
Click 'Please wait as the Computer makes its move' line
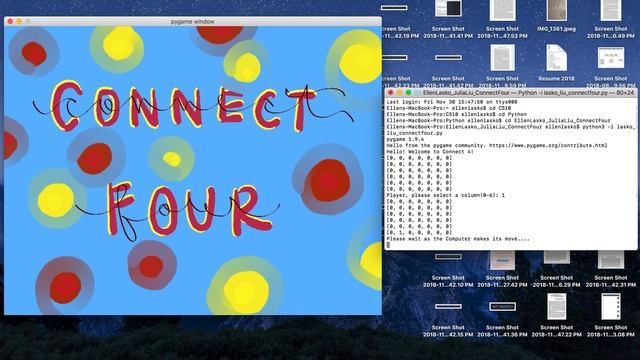pyautogui.click(x=458, y=239)
